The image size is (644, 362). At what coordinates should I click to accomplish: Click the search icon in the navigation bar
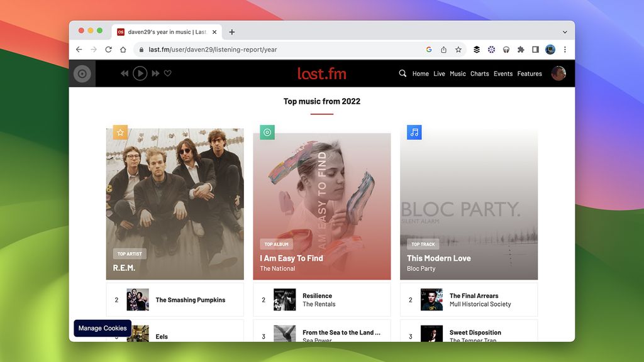pyautogui.click(x=402, y=74)
